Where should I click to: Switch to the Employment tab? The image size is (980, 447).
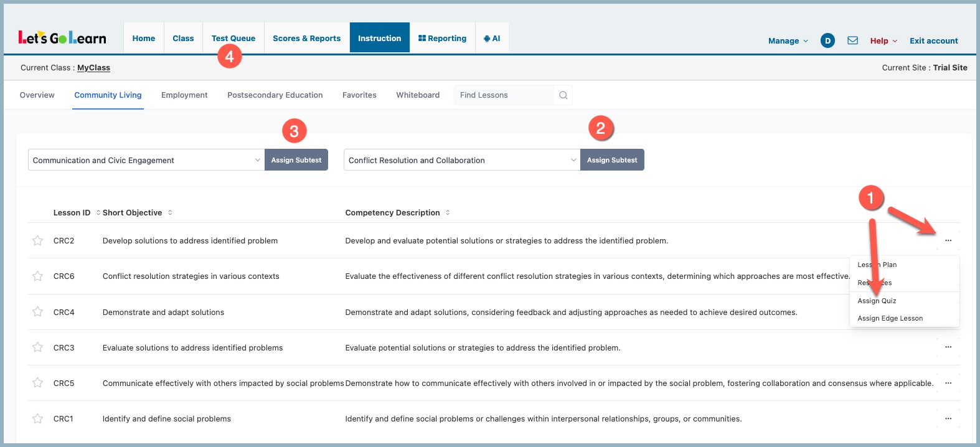pyautogui.click(x=184, y=95)
